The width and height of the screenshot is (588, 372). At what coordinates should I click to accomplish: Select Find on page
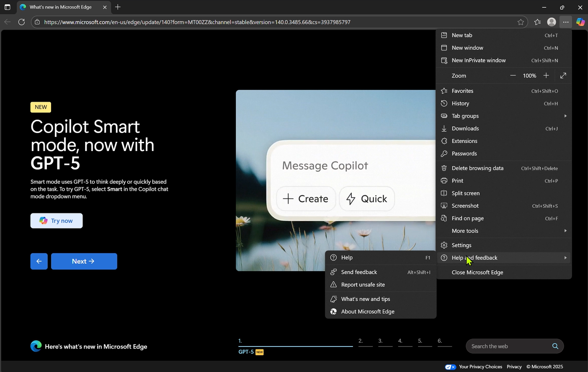503,218
